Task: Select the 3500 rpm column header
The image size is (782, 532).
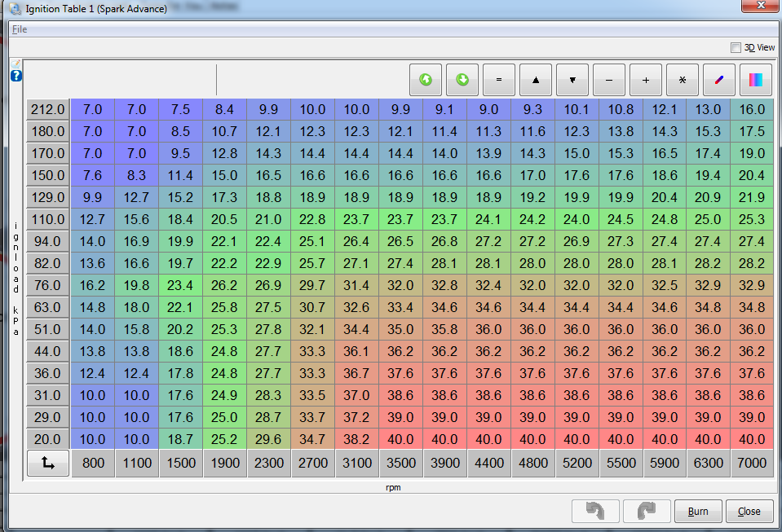Action: point(400,463)
